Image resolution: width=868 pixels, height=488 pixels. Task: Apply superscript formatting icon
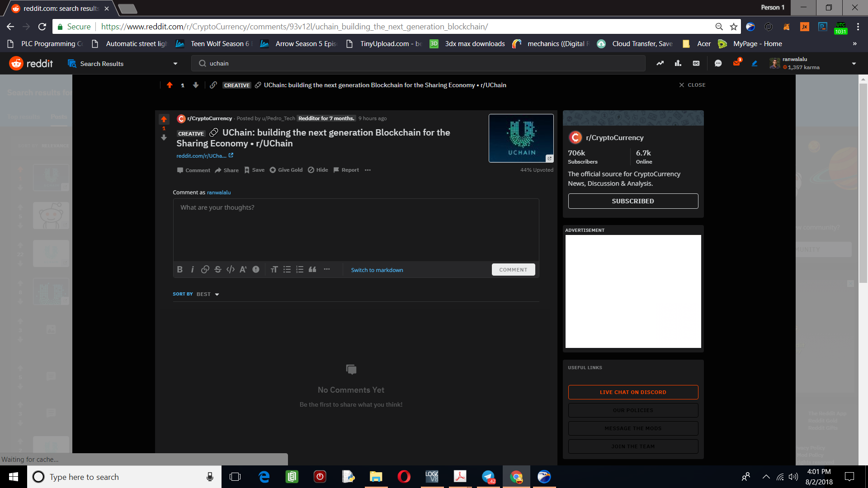(x=243, y=270)
